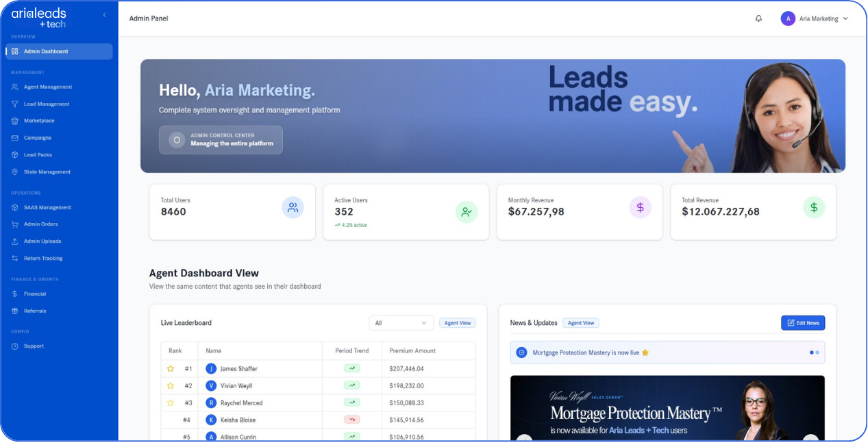
Task: Go to State Management
Action: pos(59,172)
